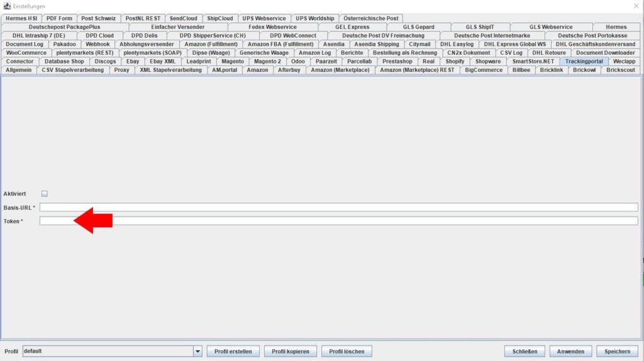Click into the Basis-URL input field

tap(338, 207)
